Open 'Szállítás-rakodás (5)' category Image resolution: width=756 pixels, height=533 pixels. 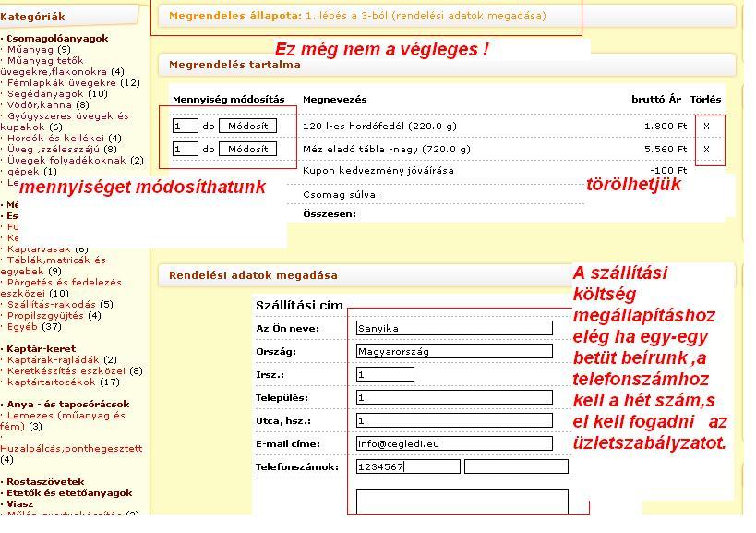60,304
